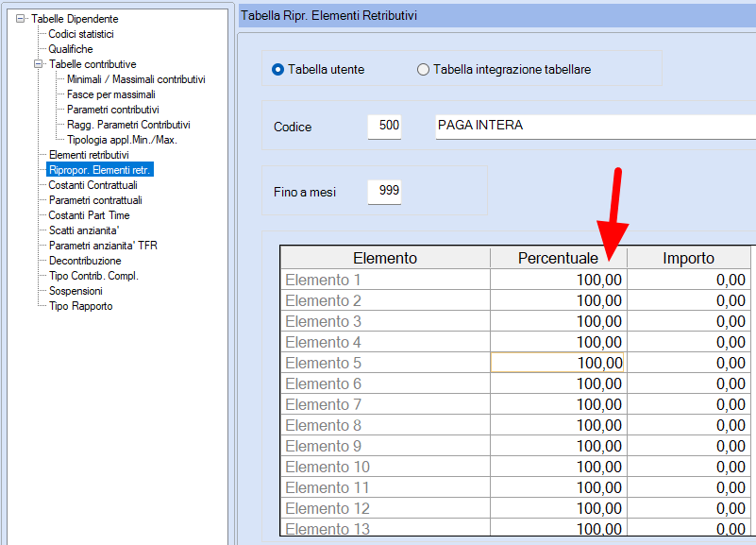756x545 pixels.
Task: Select Ripropor. Elementi retr. item
Action: [x=100, y=170]
